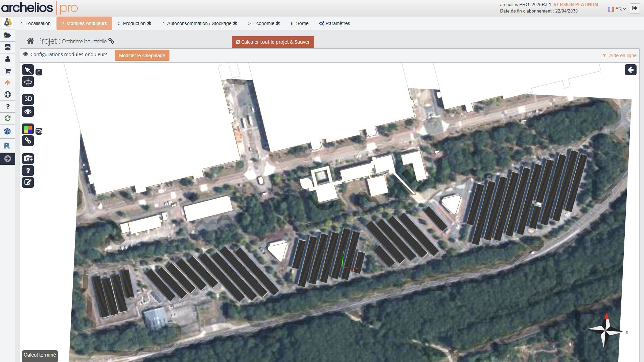Image resolution: width=644 pixels, height=362 pixels.
Task: Open the Paramètres menu
Action: tap(335, 23)
